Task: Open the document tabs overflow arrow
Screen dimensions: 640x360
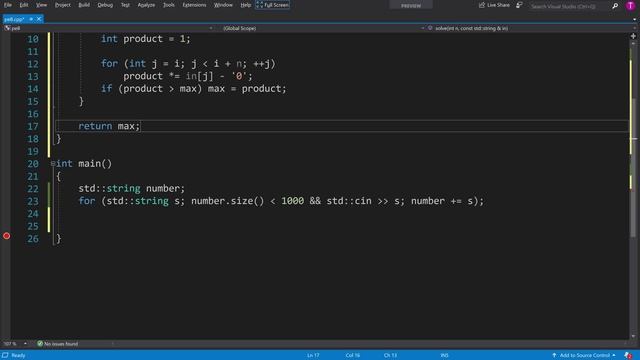Action: [x=634, y=19]
